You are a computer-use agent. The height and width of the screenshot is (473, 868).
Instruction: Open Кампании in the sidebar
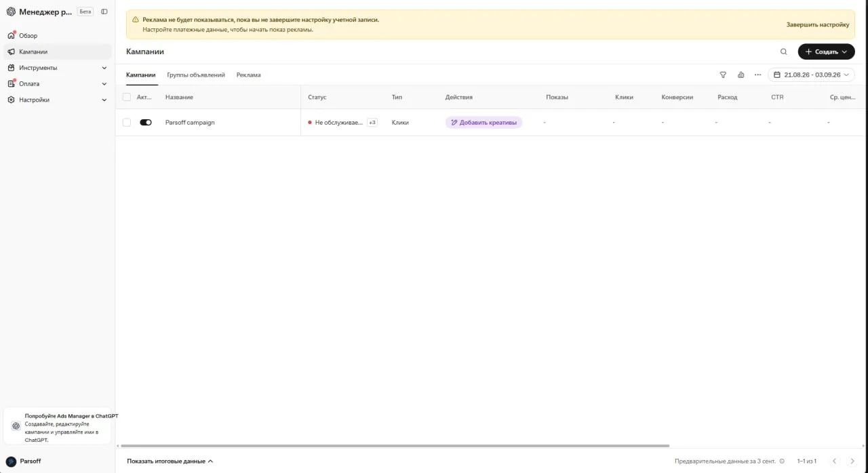[58, 52]
